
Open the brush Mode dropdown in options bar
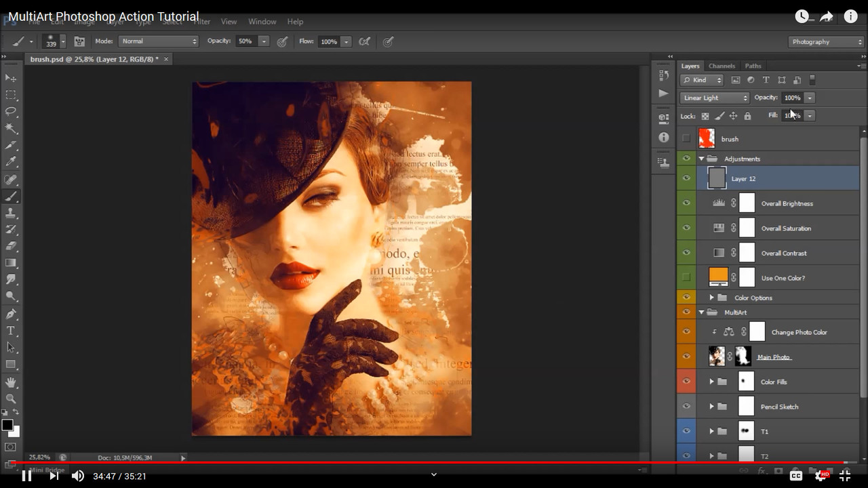[x=158, y=41]
